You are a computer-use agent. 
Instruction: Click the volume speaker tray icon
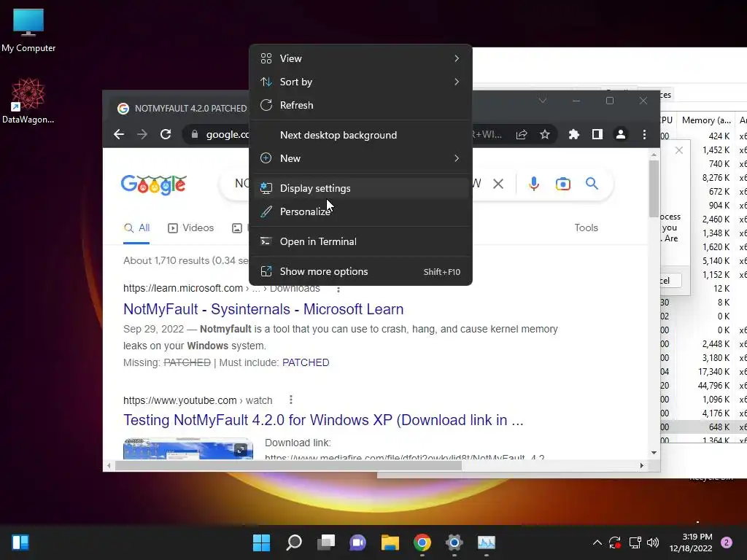point(653,542)
